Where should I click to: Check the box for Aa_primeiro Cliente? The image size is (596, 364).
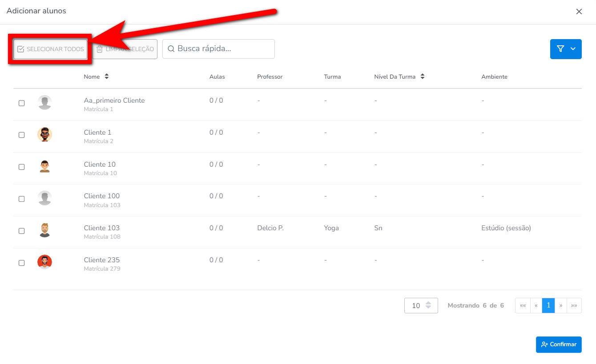pos(21,103)
